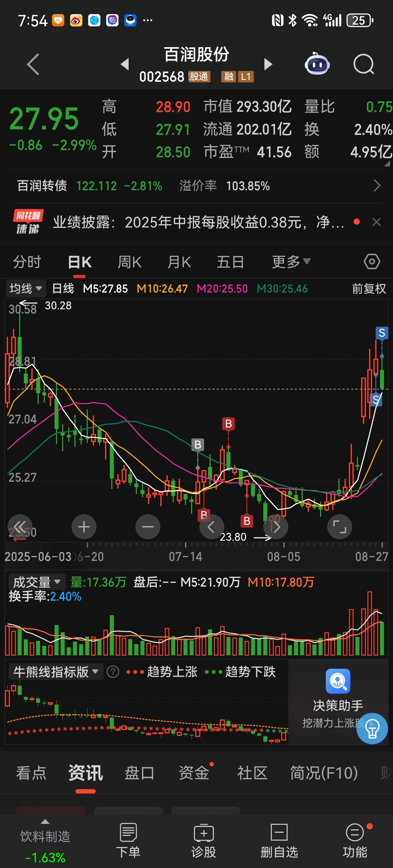The image size is (393, 868).
Task: Open 下单 order placement
Action: click(128, 841)
